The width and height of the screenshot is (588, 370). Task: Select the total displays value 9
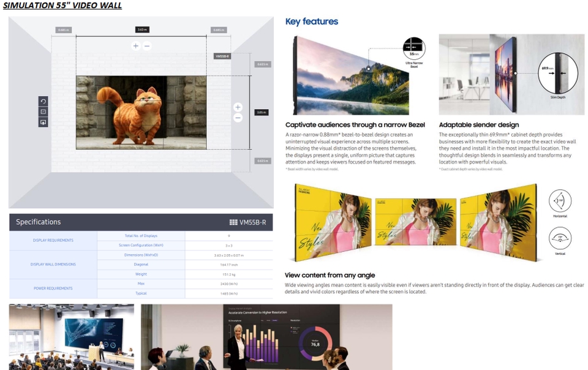click(228, 236)
